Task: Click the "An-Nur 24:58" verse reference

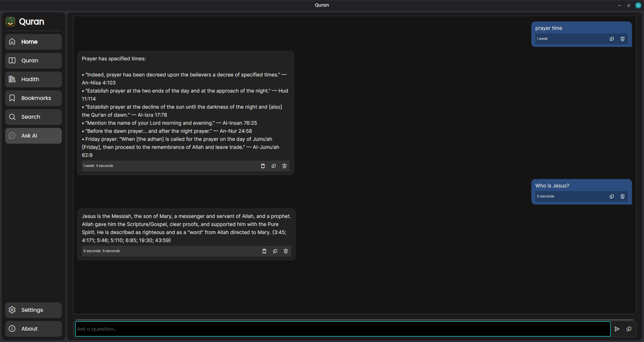Action: [236, 131]
